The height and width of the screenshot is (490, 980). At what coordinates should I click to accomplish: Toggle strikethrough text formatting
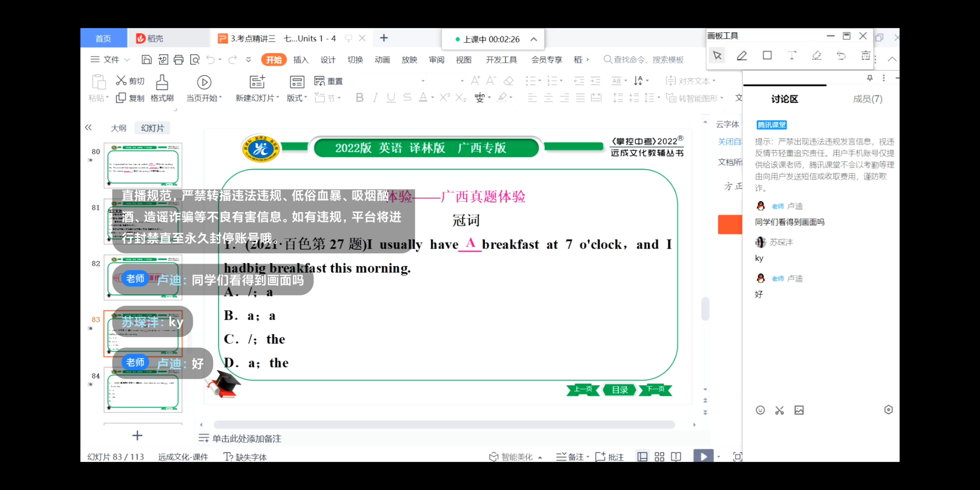[407, 98]
